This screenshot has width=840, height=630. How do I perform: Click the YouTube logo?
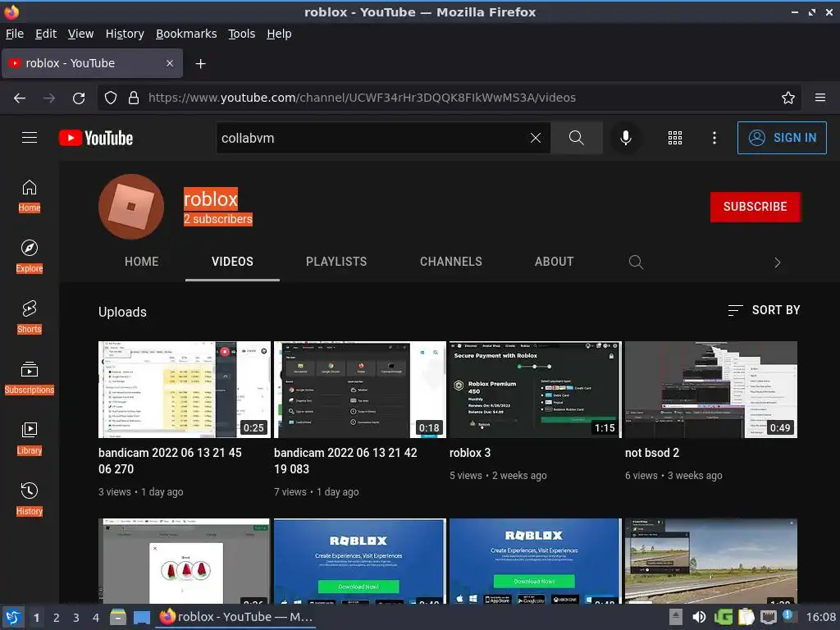(96, 138)
